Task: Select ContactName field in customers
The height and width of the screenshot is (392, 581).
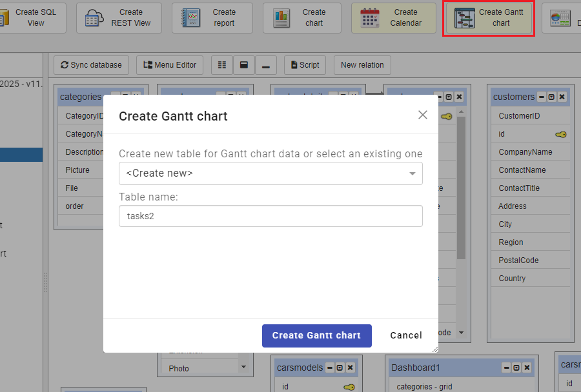Action: [x=530, y=170]
